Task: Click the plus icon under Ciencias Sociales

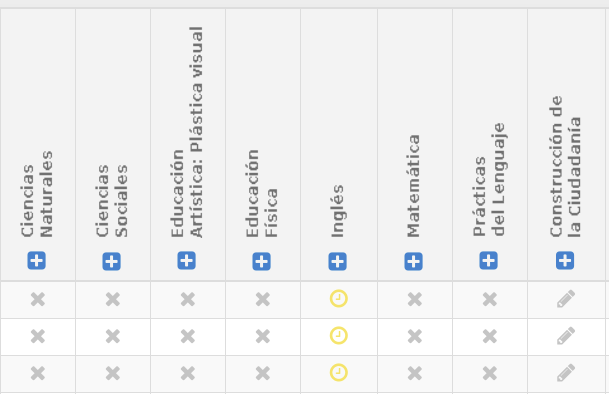Action: point(111,262)
